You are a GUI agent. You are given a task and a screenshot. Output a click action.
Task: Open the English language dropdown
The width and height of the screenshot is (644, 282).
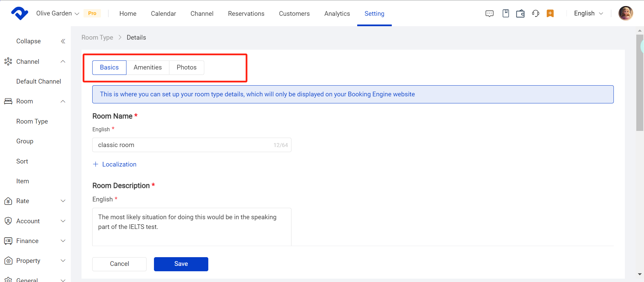pyautogui.click(x=588, y=13)
